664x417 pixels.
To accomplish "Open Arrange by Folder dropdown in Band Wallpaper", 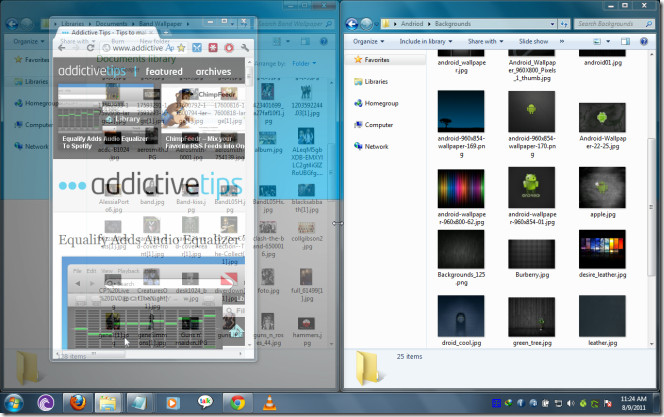I will [x=304, y=64].
